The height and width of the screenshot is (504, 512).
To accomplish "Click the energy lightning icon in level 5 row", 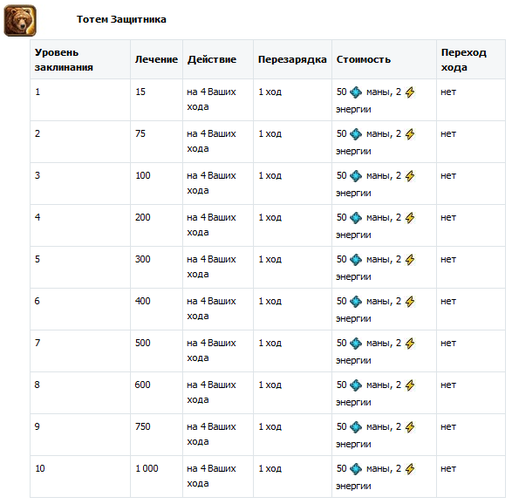I will pyautogui.click(x=410, y=260).
